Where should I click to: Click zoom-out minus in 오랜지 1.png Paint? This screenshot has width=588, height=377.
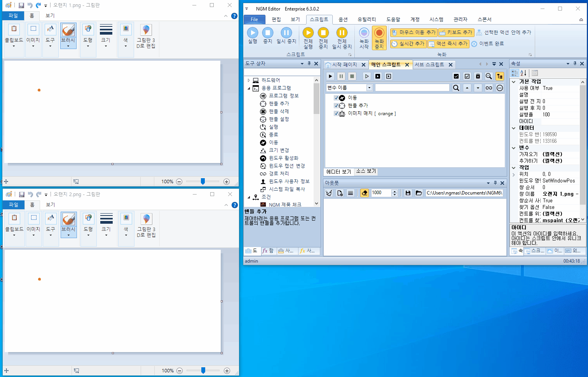179,182
